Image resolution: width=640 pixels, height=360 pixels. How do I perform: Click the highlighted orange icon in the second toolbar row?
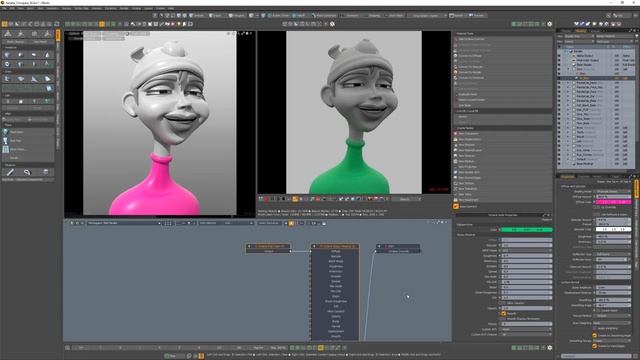point(102,24)
